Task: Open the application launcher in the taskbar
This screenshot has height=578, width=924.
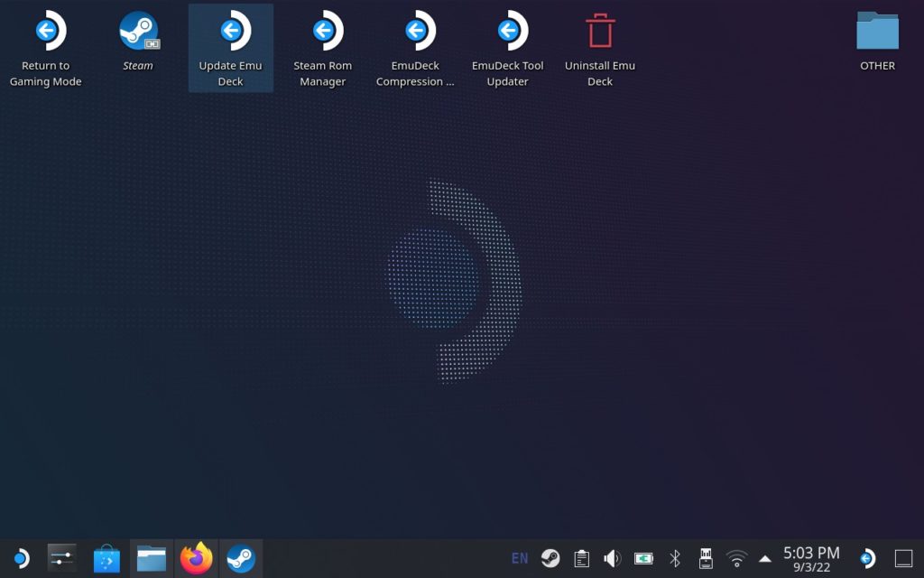Action: tap(21, 558)
